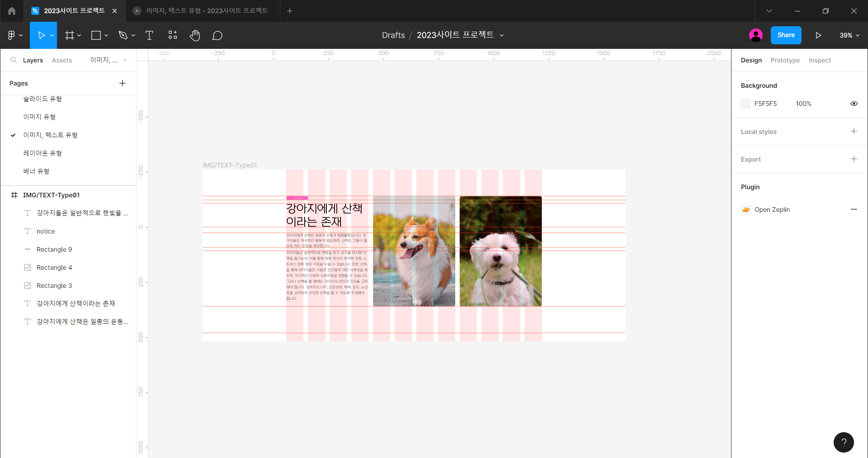Viewport: 868px width, 458px height.
Task: Open the tabs list dropdown arrow
Action: pos(769,11)
